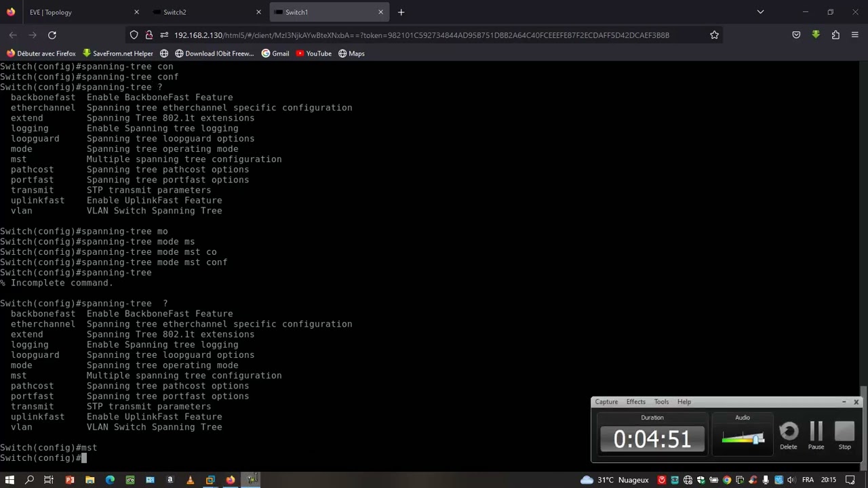Go forward to next page
This screenshot has height=488, width=868.
[x=32, y=35]
